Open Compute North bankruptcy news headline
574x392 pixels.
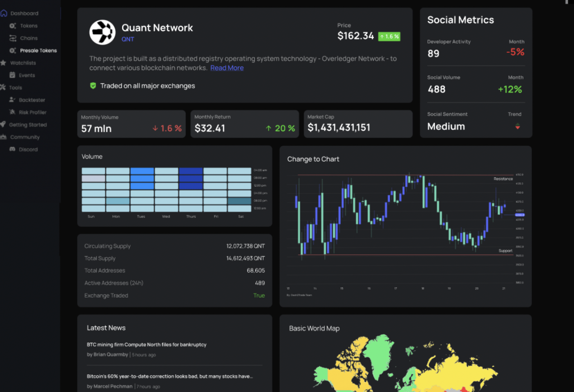[146, 345]
